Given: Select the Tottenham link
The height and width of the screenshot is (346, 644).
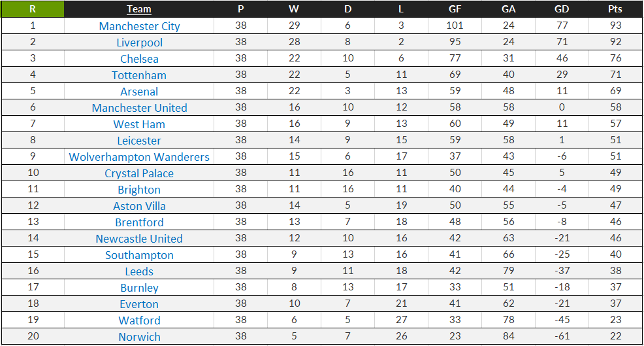Looking at the screenshot, I should tap(139, 75).
